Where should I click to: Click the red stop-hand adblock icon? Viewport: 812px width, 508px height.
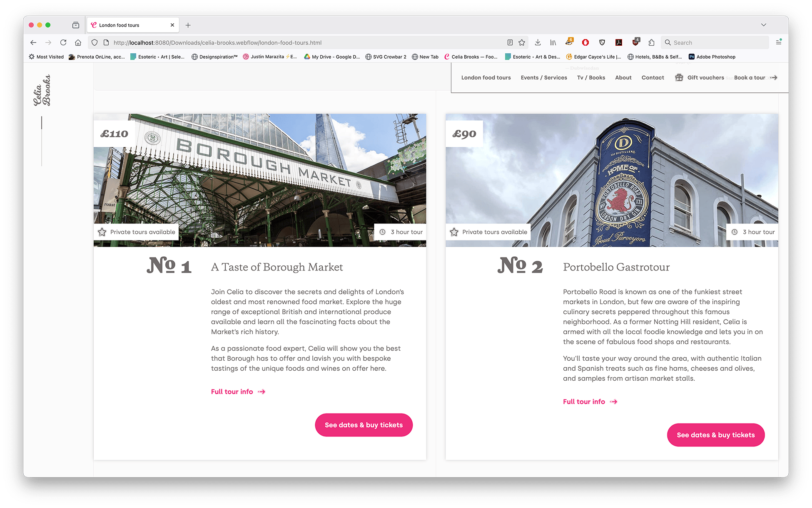[x=585, y=42]
